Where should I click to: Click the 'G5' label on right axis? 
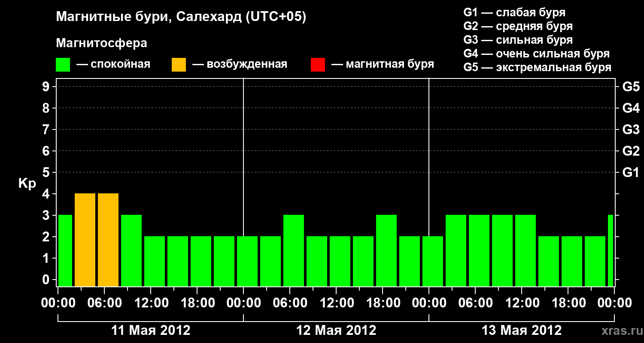click(631, 87)
